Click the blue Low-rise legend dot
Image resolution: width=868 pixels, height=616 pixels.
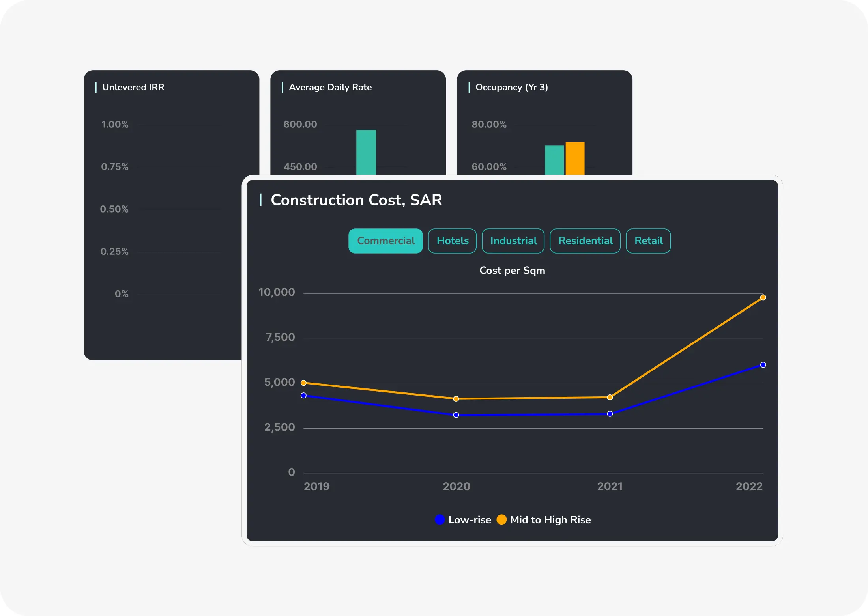click(440, 520)
